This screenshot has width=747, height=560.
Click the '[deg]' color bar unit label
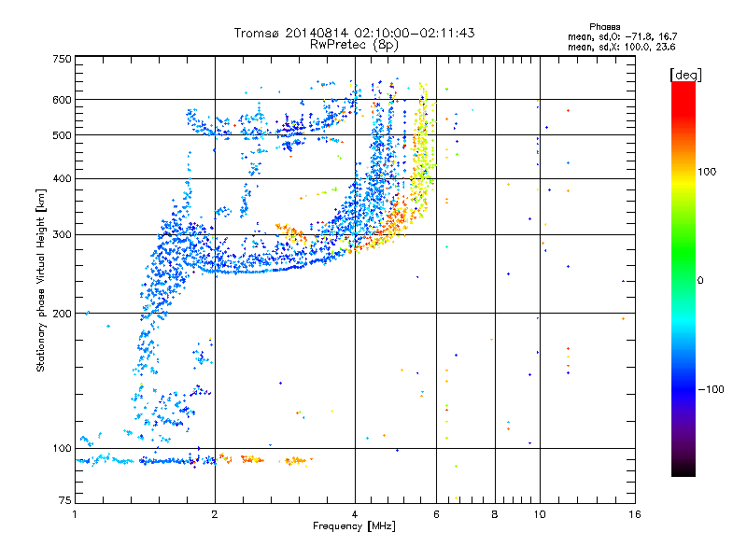685,75
